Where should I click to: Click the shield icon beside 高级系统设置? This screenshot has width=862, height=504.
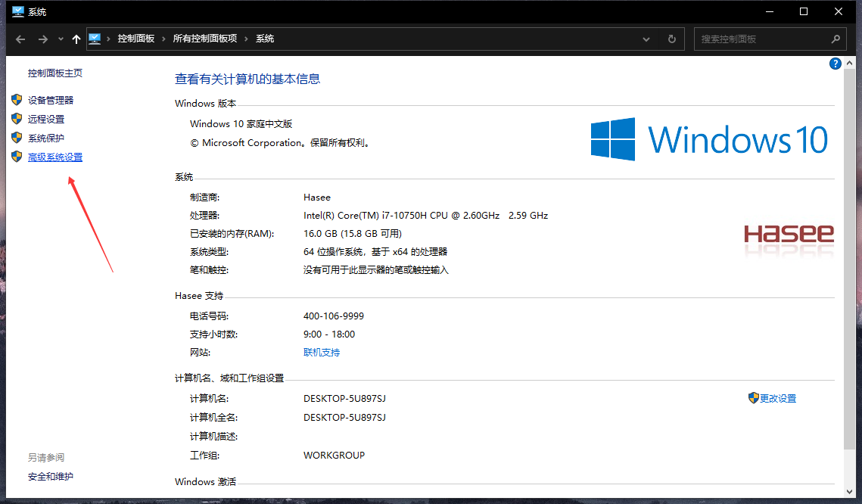(17, 157)
